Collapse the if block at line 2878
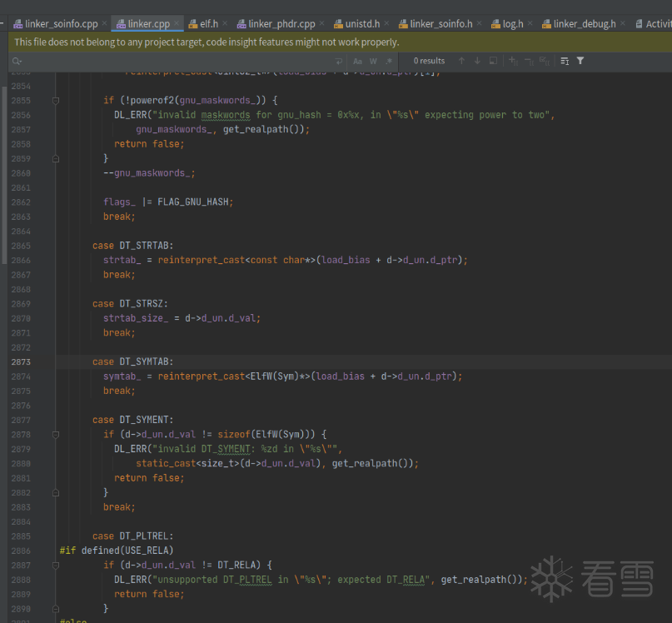The image size is (672, 623). click(x=56, y=434)
